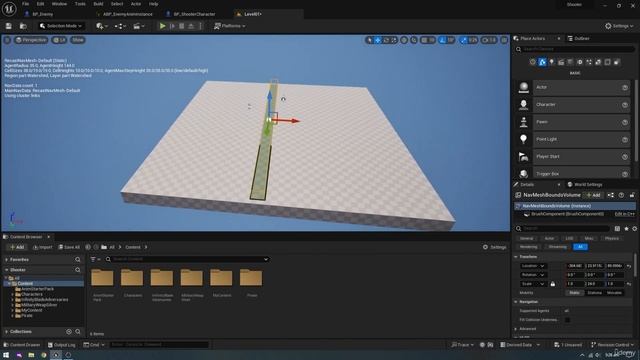
Task: Toggle world/local coordinate system globe icon
Action: tap(404, 40)
